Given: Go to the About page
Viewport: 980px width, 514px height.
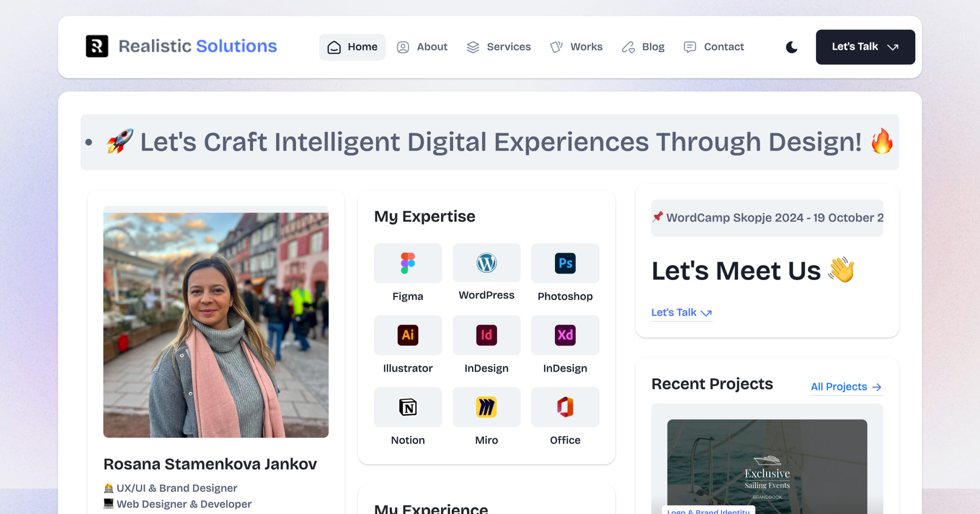Looking at the screenshot, I should tap(422, 47).
